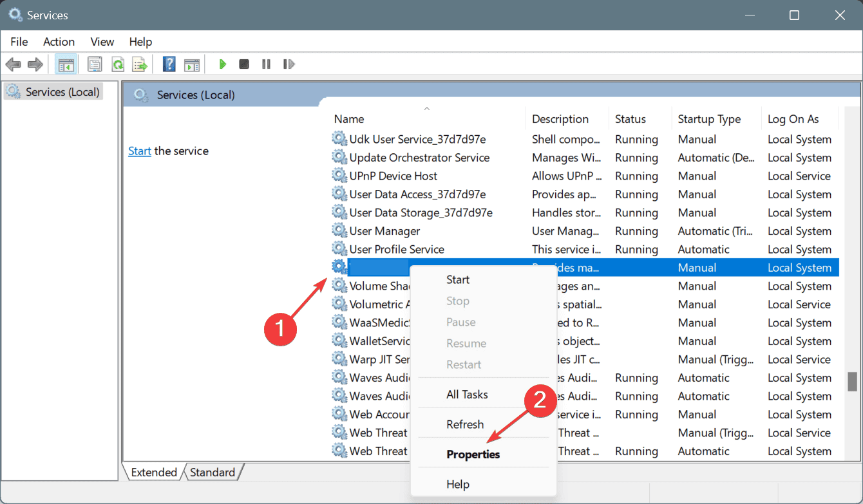Screen dimensions: 863x504
Task: Click the Start link in the left pane
Action: coord(140,151)
